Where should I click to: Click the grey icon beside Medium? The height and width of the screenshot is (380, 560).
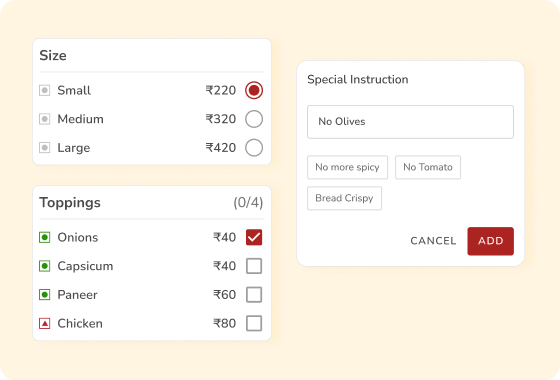(45, 119)
